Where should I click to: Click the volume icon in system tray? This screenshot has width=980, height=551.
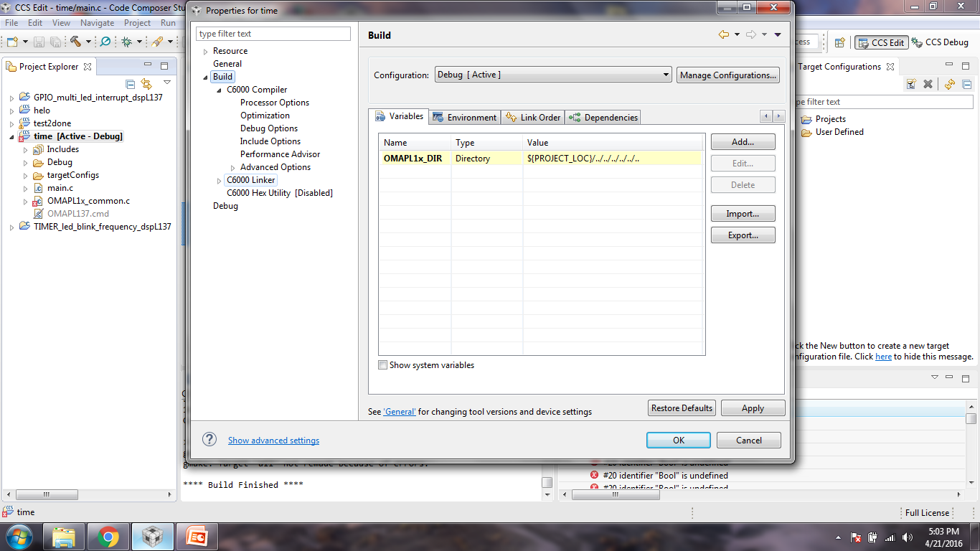tap(907, 537)
